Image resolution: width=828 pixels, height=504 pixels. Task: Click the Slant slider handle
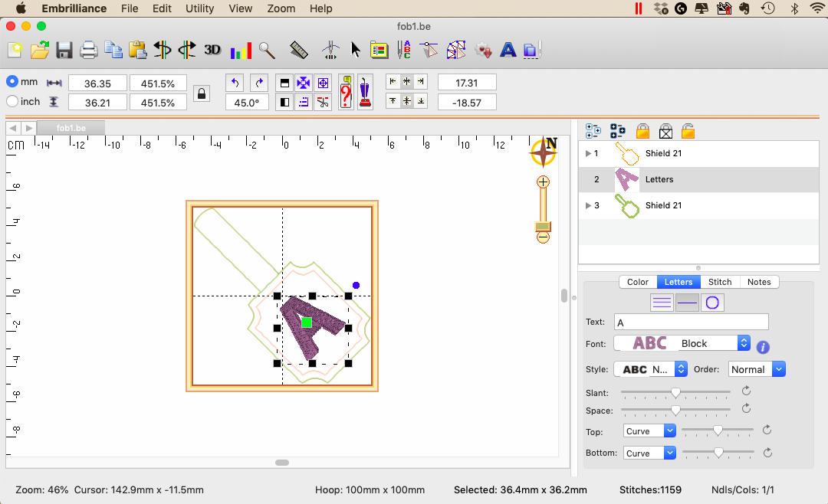click(675, 392)
